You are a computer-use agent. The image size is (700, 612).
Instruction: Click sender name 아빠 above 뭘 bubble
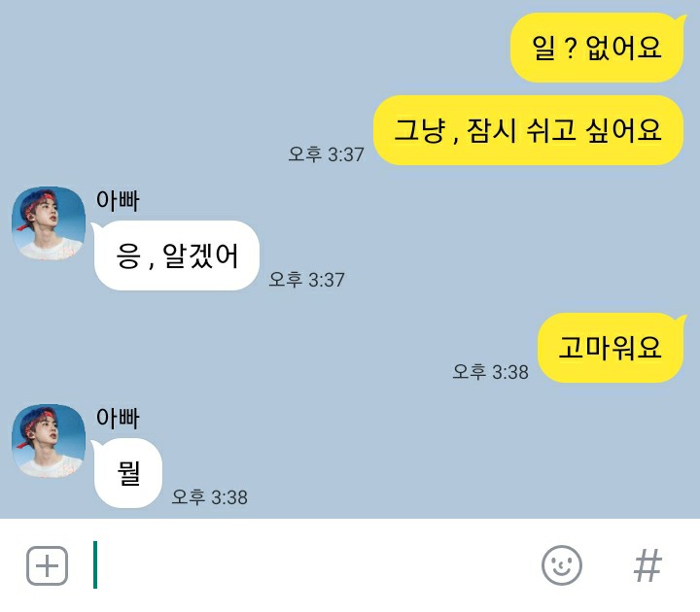tap(118, 419)
